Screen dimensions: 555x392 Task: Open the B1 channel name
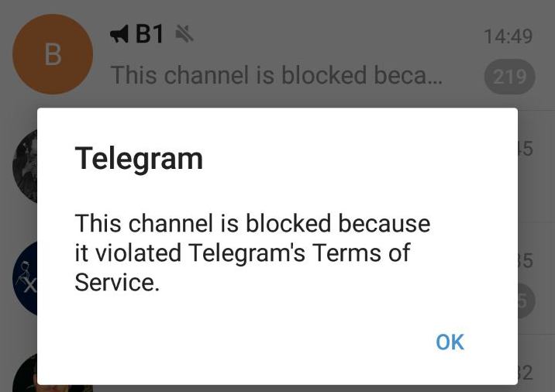150,34
